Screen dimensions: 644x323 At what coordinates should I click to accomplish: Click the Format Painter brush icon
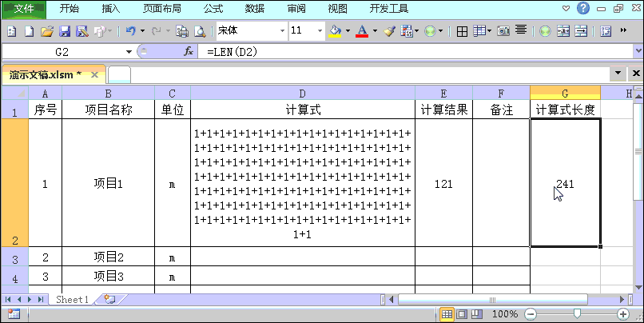tap(389, 31)
